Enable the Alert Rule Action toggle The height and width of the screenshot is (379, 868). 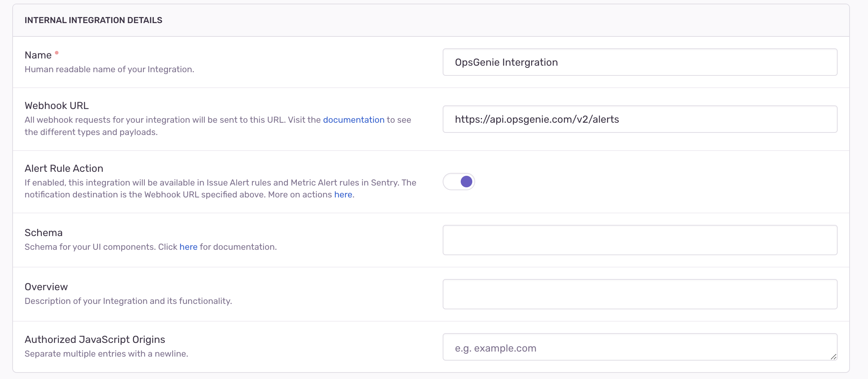[x=459, y=182]
